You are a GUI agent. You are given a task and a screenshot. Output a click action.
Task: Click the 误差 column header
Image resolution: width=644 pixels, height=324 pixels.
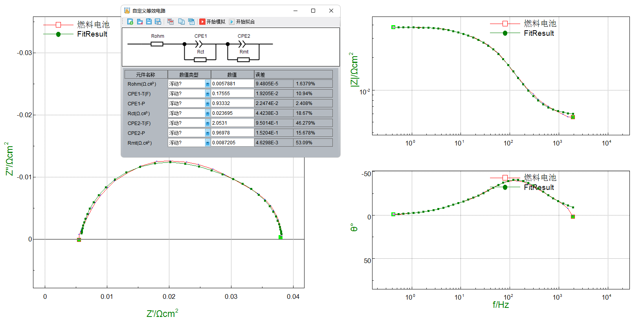294,74
